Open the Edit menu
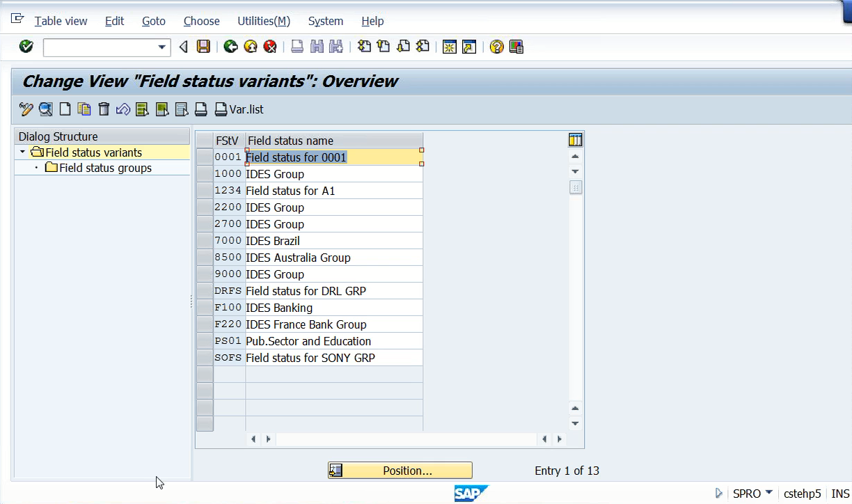852x504 pixels. [115, 21]
